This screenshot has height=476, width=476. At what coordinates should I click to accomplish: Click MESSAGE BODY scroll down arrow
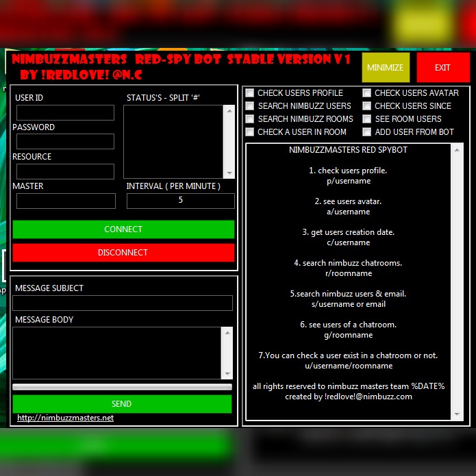coord(227,374)
